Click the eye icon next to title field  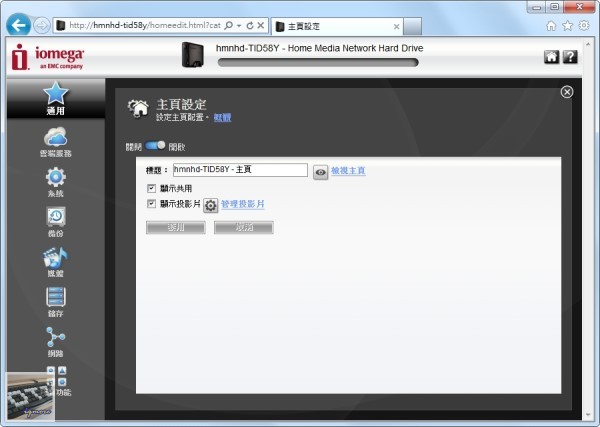coord(321,173)
